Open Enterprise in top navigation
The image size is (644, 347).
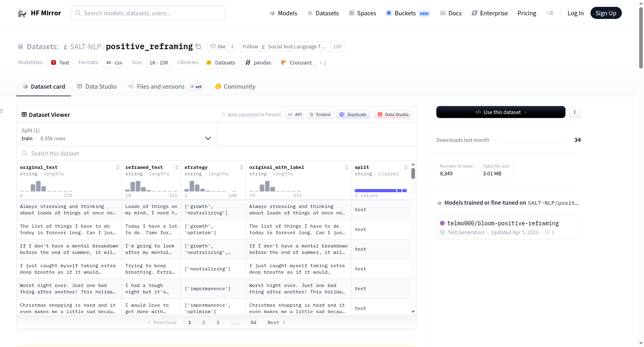(x=489, y=13)
